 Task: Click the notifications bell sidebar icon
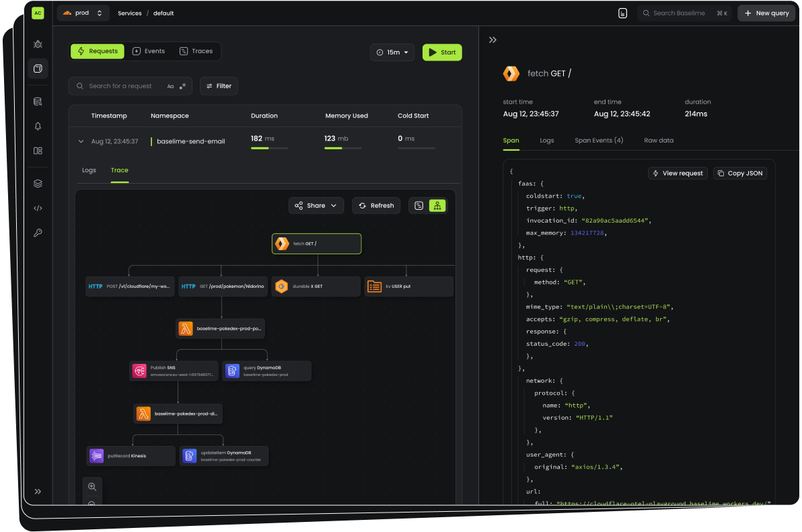pyautogui.click(x=38, y=126)
